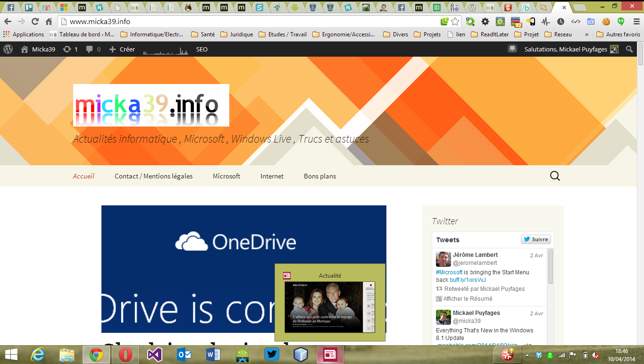Expand the Informatique/Electr... bookmarks folder

(x=152, y=34)
